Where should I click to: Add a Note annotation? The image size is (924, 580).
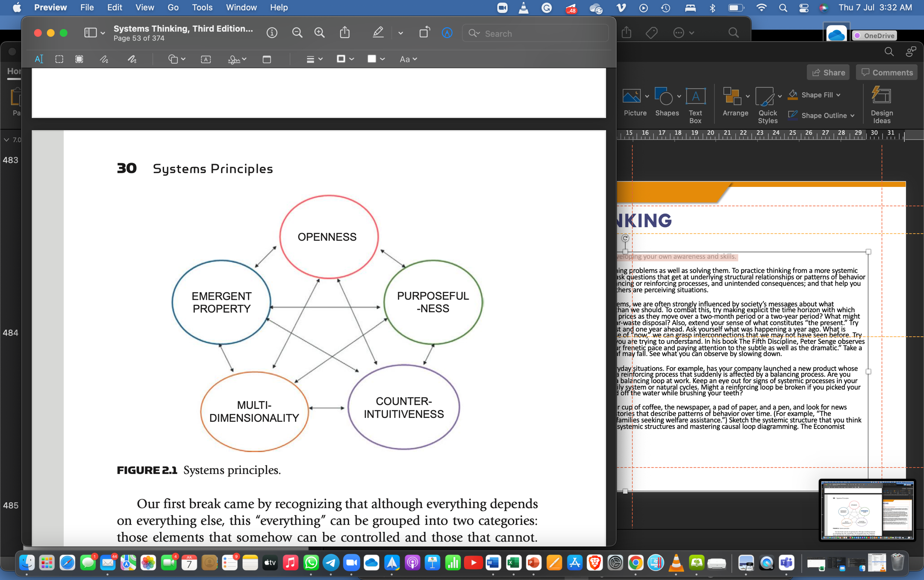coord(267,59)
